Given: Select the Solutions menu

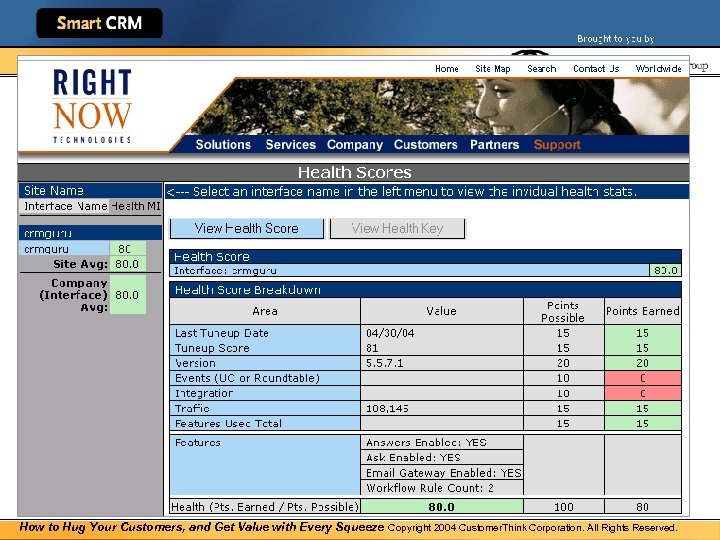Looking at the screenshot, I should pos(223,145).
